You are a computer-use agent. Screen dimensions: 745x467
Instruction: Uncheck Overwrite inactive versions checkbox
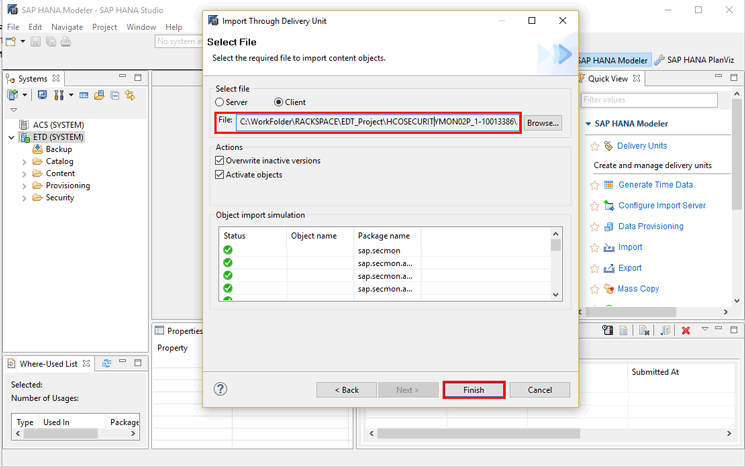coord(220,160)
